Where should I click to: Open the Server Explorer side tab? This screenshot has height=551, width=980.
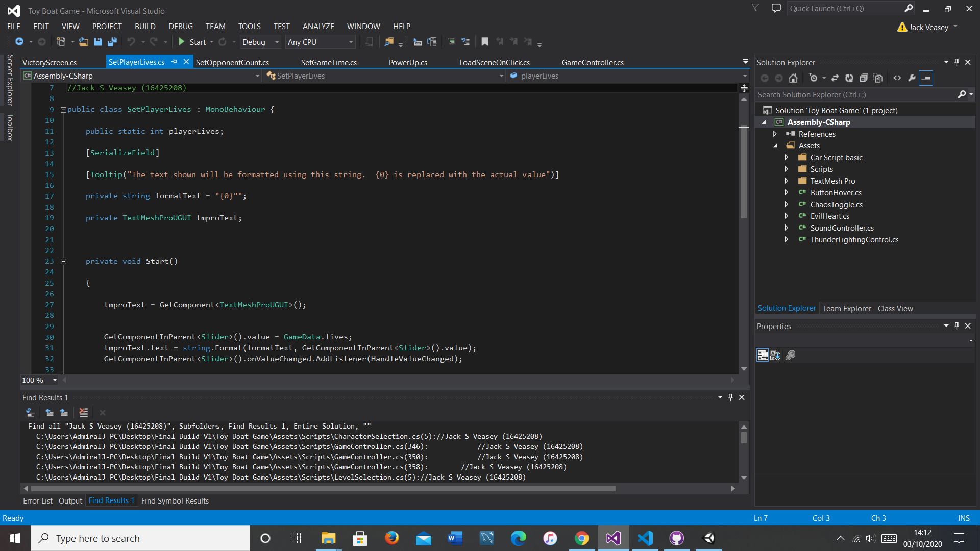[x=10, y=80]
